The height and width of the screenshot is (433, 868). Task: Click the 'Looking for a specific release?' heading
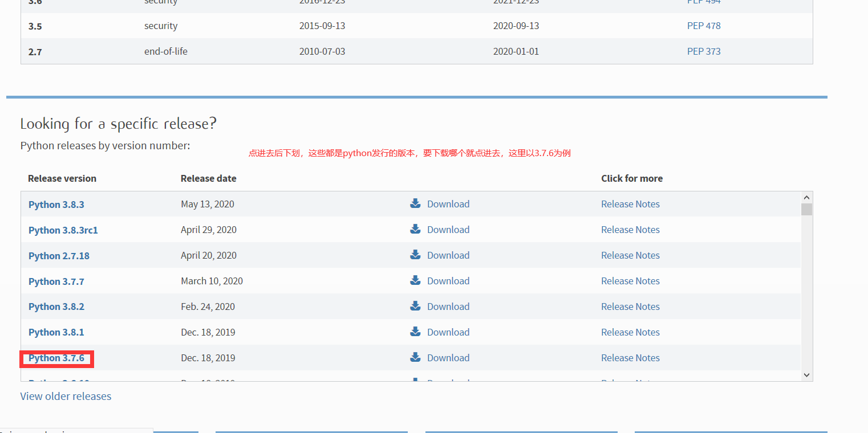coord(119,124)
